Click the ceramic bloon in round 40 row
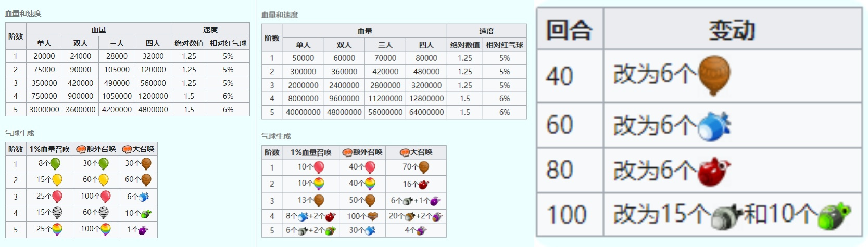868x247 pixels. click(714, 75)
